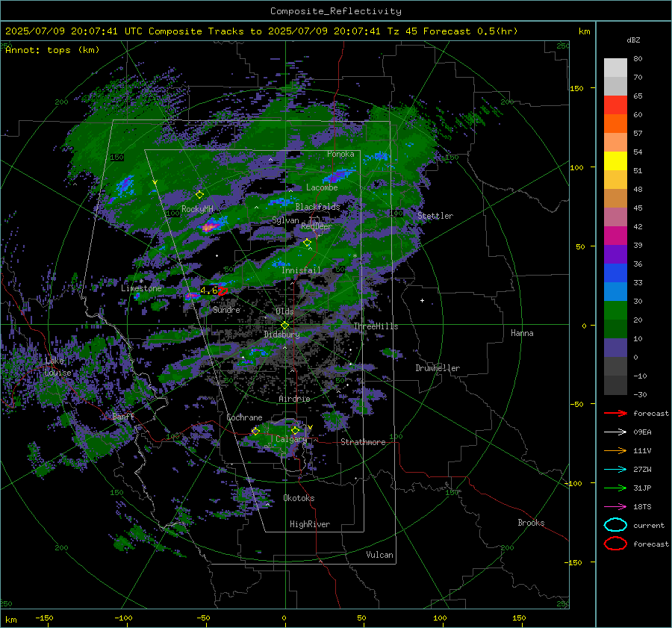The width and height of the screenshot is (672, 628).
Task: Select the red 65 dBZ color swatch
Action: (x=615, y=105)
